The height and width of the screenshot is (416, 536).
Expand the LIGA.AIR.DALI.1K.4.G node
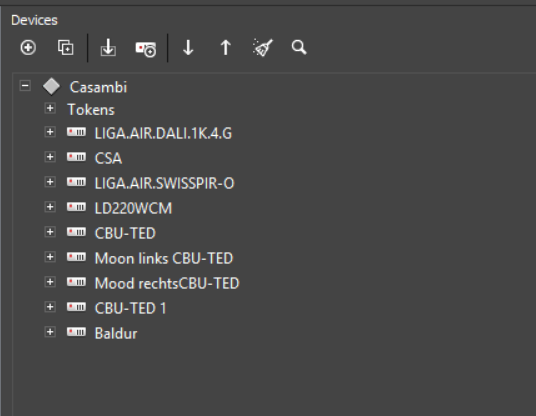click(x=50, y=132)
